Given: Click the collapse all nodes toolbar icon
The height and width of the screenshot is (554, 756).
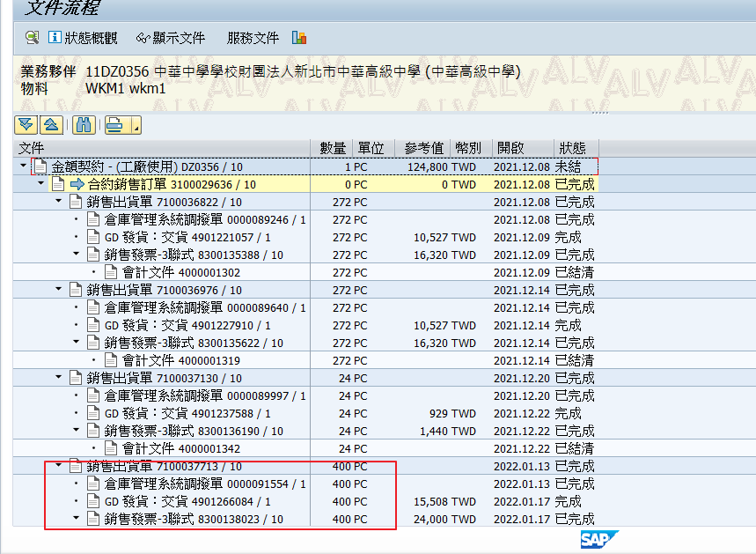Looking at the screenshot, I should tap(51, 125).
